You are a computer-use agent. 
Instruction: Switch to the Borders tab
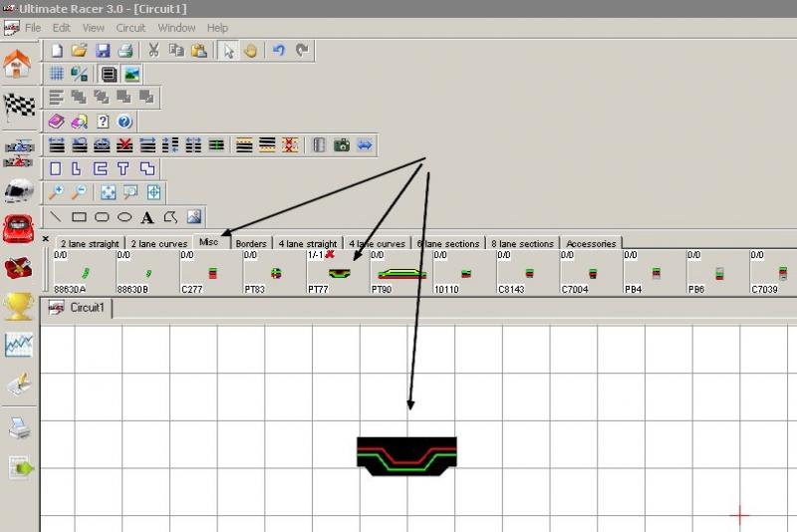coord(251,243)
